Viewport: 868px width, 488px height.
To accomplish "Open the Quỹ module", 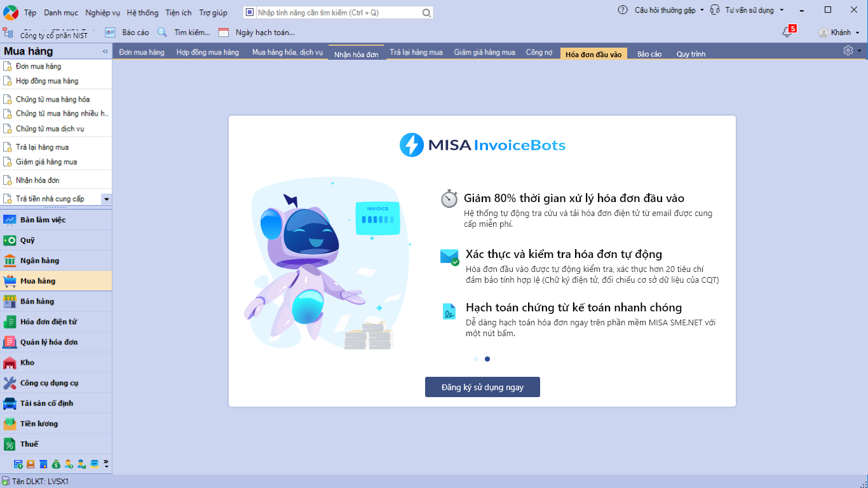I will (56, 240).
